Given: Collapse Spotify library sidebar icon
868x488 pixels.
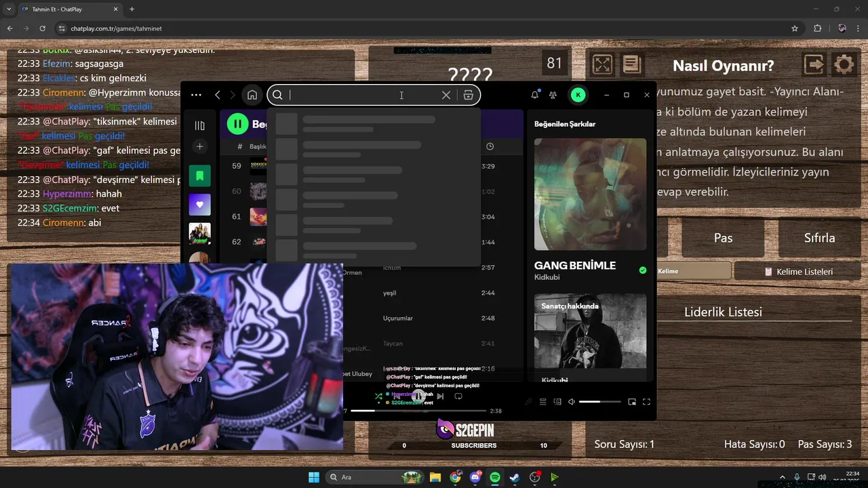Looking at the screenshot, I should (199, 125).
